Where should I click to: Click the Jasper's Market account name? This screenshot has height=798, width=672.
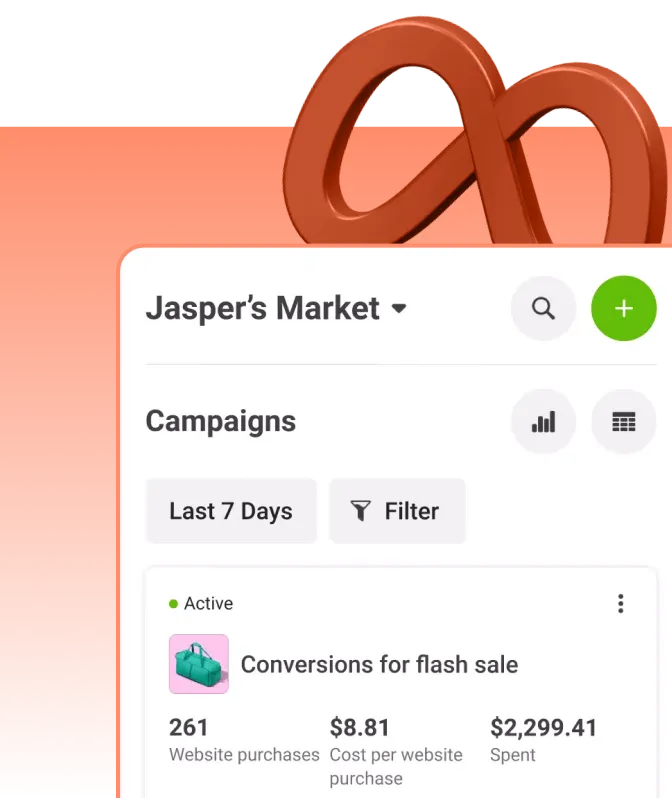[263, 308]
